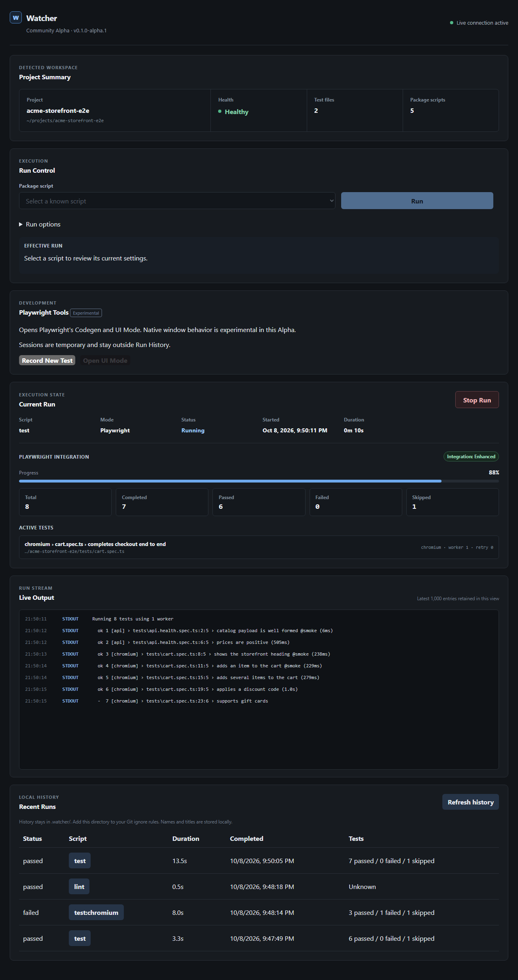The width and height of the screenshot is (518, 980).
Task: Click the Passed tests stat card
Action: pos(259,502)
